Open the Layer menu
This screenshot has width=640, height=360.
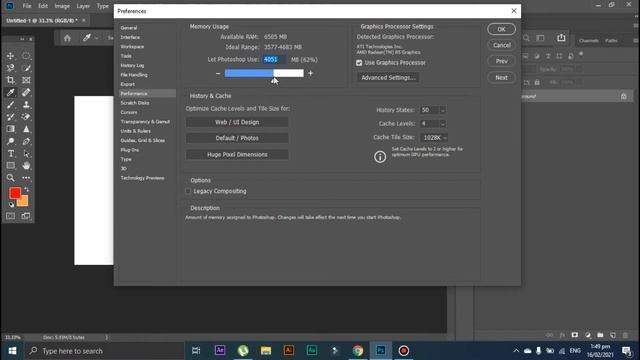[x=83, y=6]
